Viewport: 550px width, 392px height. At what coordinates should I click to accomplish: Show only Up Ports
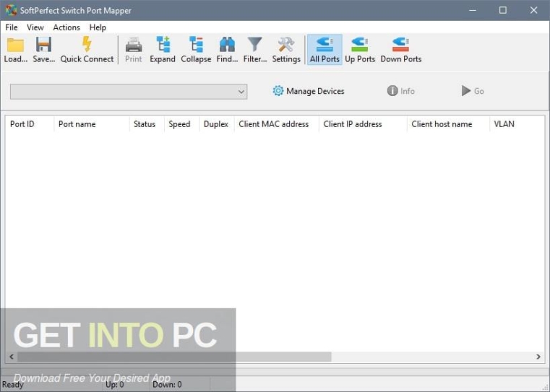(x=360, y=49)
